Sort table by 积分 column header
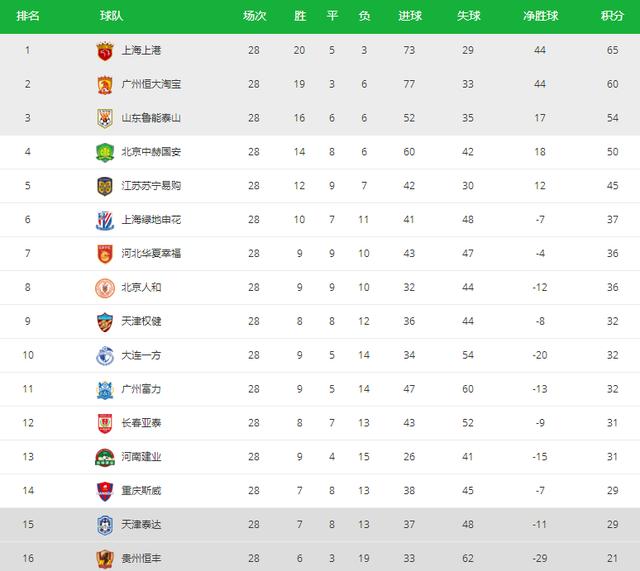Viewport: 640px width, 571px height. click(x=612, y=16)
